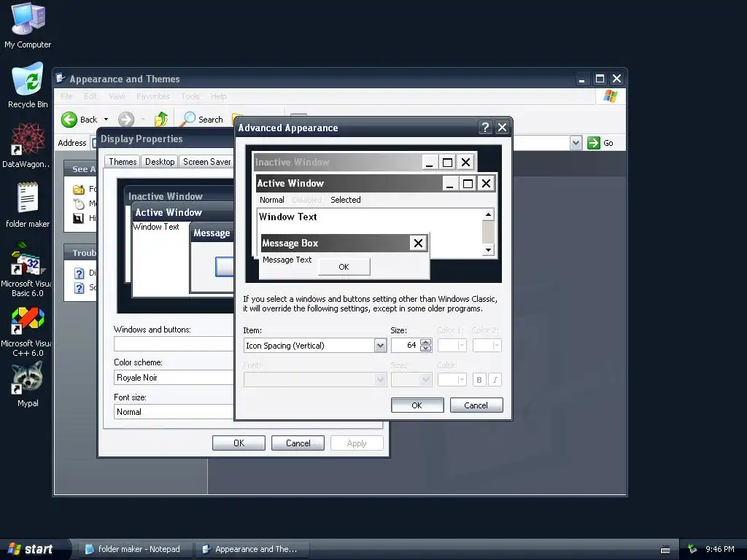Click the Up folder icon in toolbar

161,119
